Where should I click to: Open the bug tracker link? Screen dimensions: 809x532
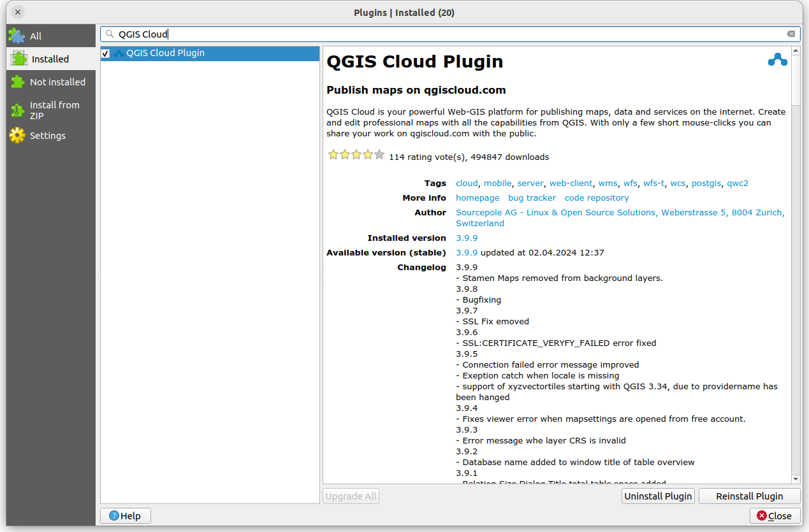pyautogui.click(x=532, y=198)
